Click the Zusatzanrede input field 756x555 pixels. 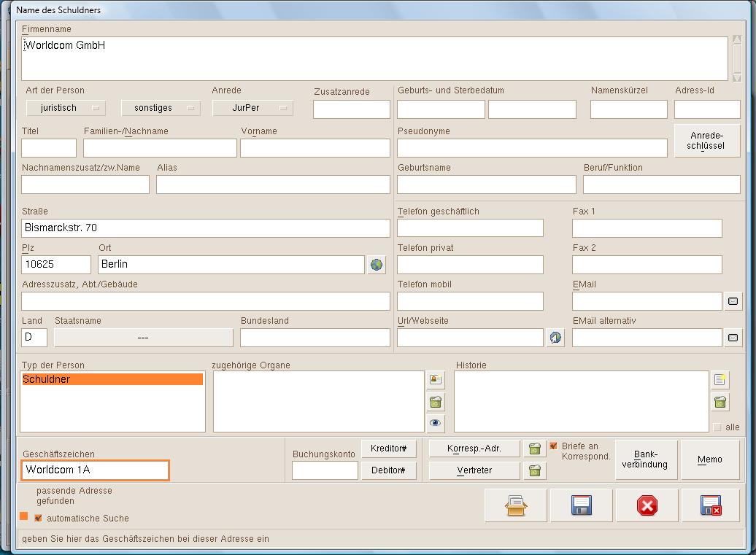click(352, 109)
